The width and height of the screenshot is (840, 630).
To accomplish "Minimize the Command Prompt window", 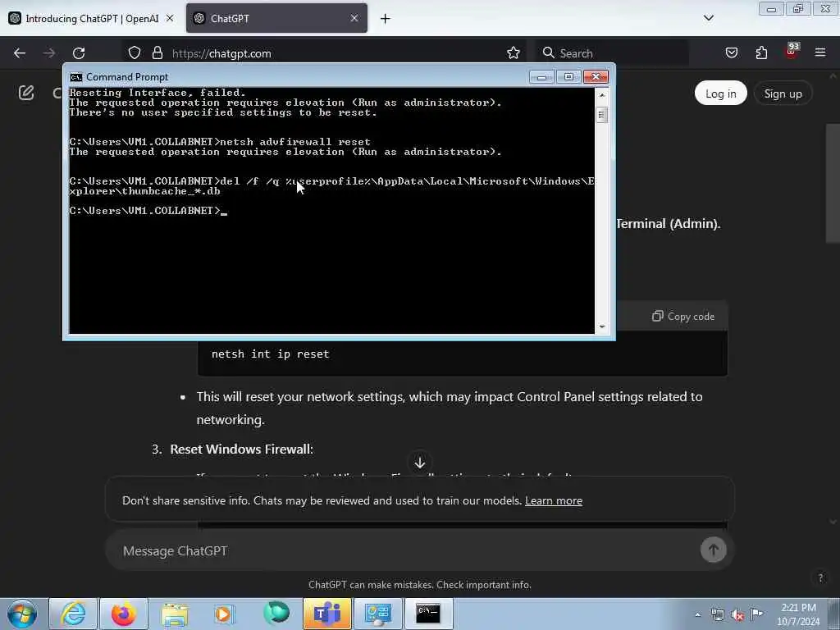I will pyautogui.click(x=541, y=77).
